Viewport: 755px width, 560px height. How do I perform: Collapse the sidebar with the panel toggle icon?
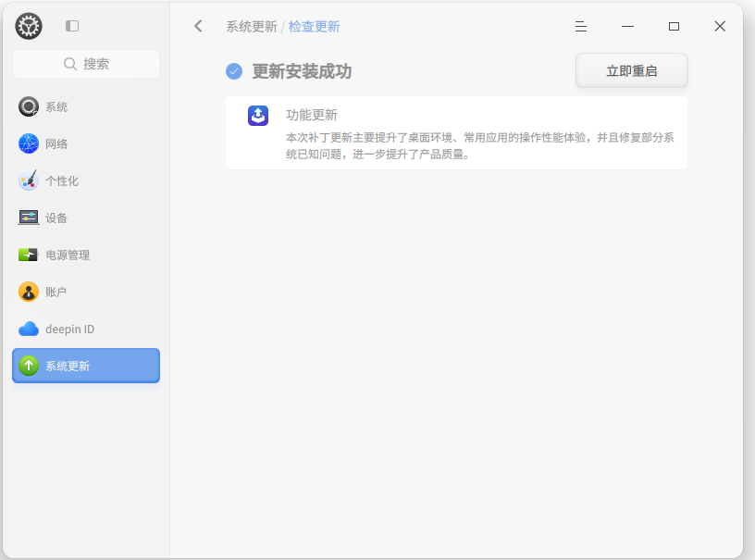coord(72,26)
